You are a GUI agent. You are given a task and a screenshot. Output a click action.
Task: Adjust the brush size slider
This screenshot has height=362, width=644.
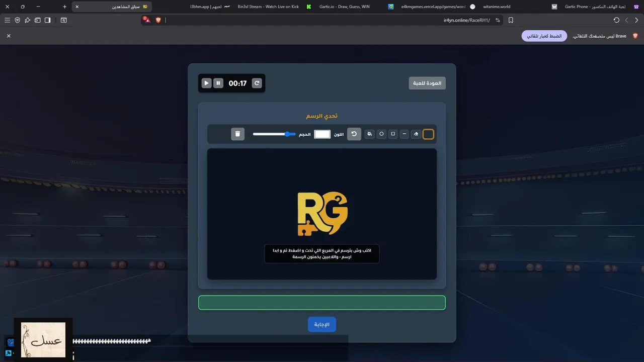pos(274,134)
